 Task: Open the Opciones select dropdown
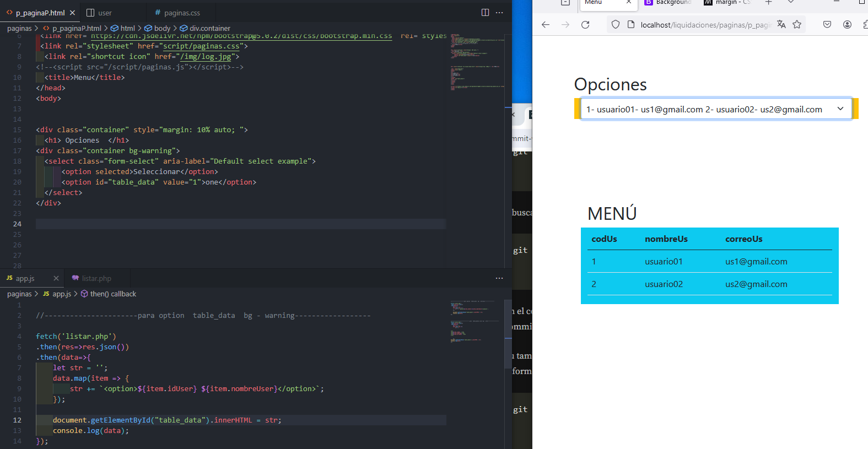click(x=716, y=109)
